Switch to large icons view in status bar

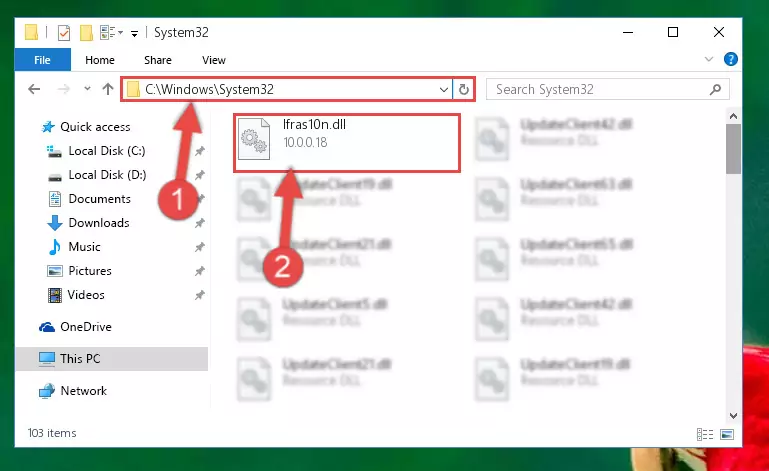tap(727, 434)
